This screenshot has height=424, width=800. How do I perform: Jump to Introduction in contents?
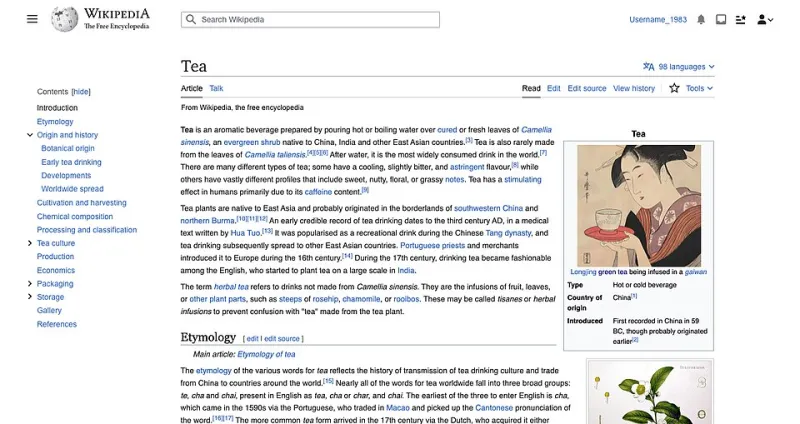57,108
